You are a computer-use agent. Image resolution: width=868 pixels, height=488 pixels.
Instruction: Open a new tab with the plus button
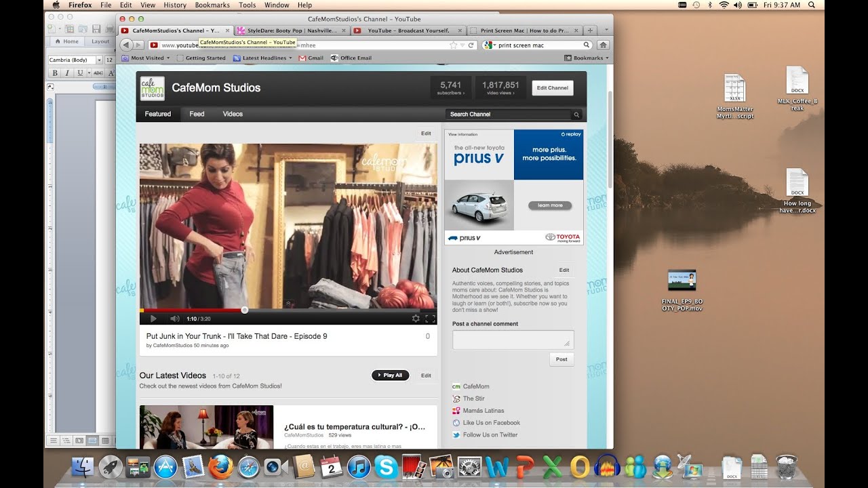[x=590, y=30]
